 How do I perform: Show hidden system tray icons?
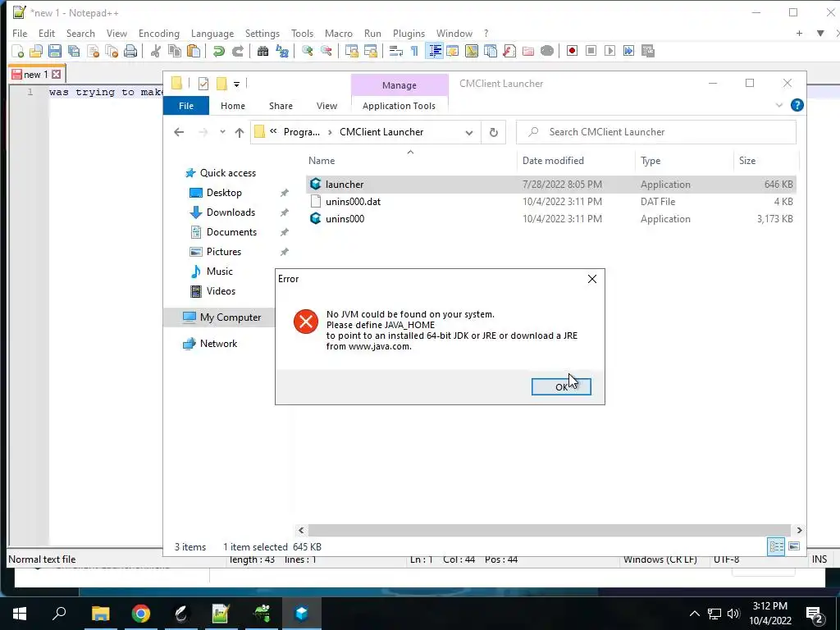694,614
